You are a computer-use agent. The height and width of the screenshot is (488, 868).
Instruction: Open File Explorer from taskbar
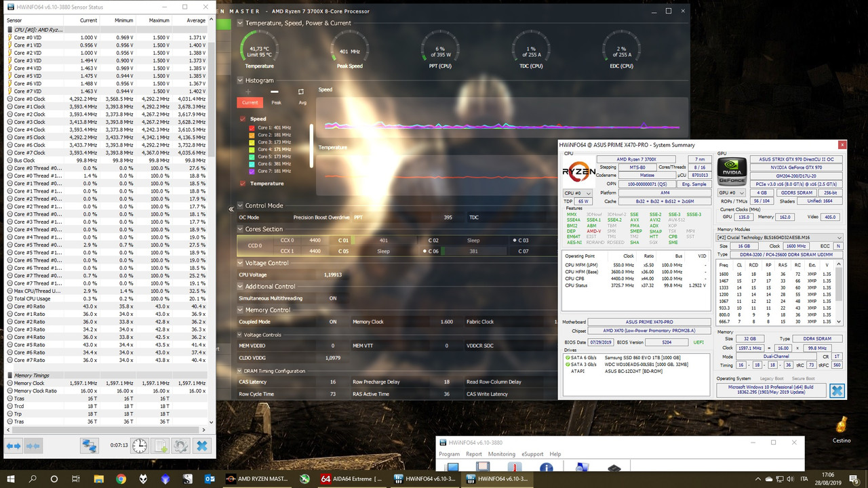[x=100, y=479]
